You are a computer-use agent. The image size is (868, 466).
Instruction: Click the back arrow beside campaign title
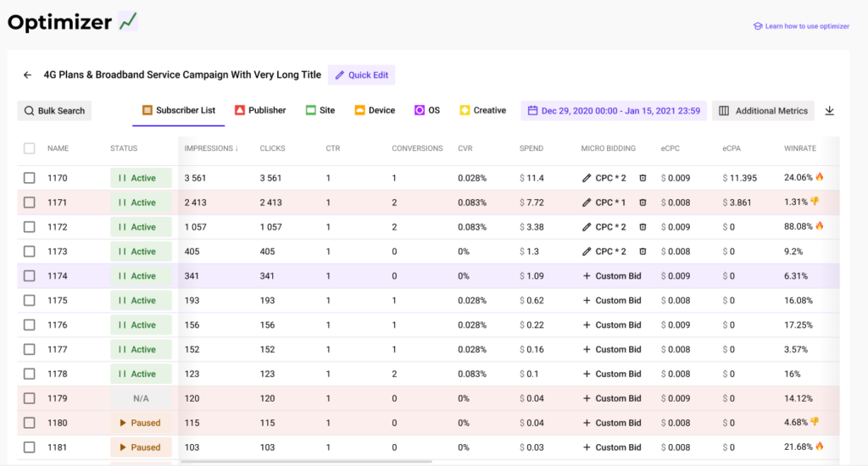tap(27, 75)
